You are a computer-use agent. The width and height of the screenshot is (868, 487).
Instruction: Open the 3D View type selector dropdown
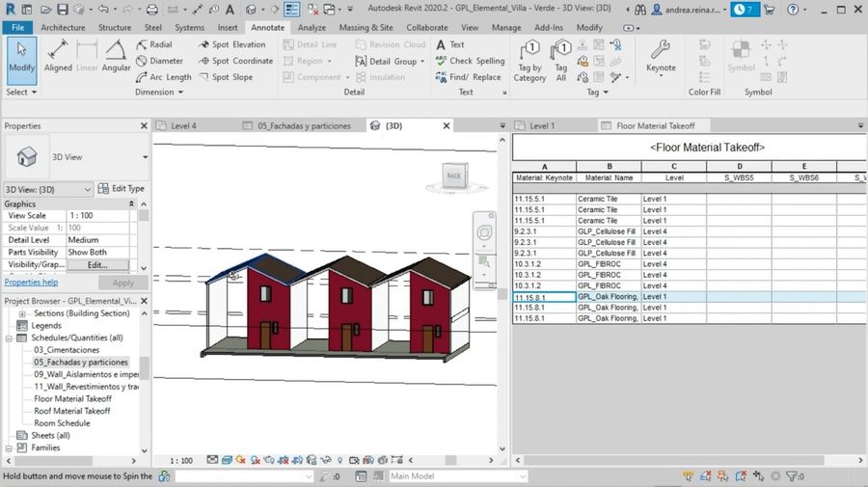pyautogui.click(x=145, y=156)
